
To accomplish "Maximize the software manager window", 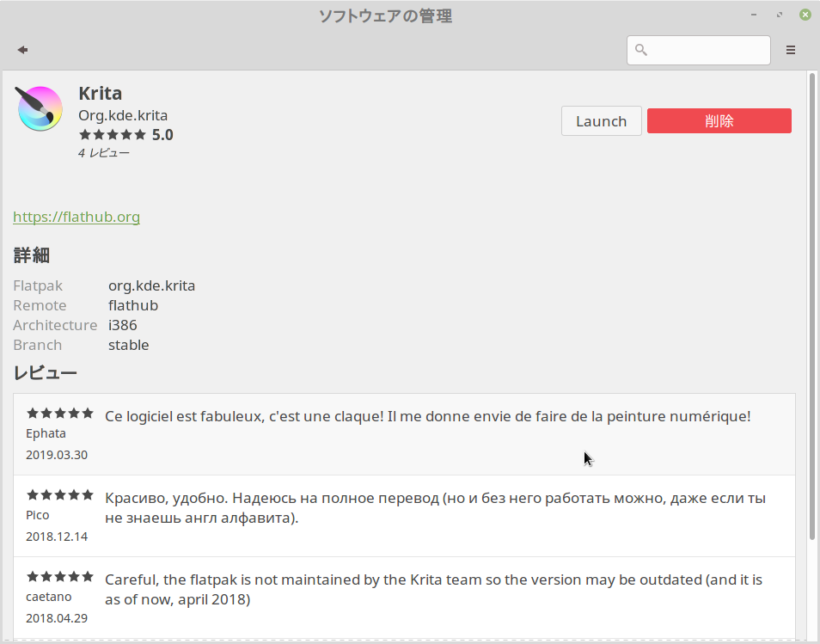I will pos(780,15).
